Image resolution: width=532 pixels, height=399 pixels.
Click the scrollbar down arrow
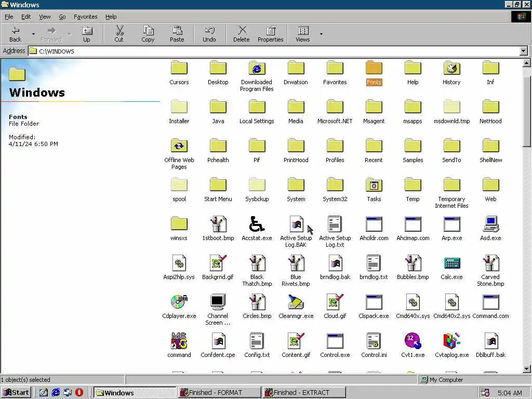tap(527, 369)
